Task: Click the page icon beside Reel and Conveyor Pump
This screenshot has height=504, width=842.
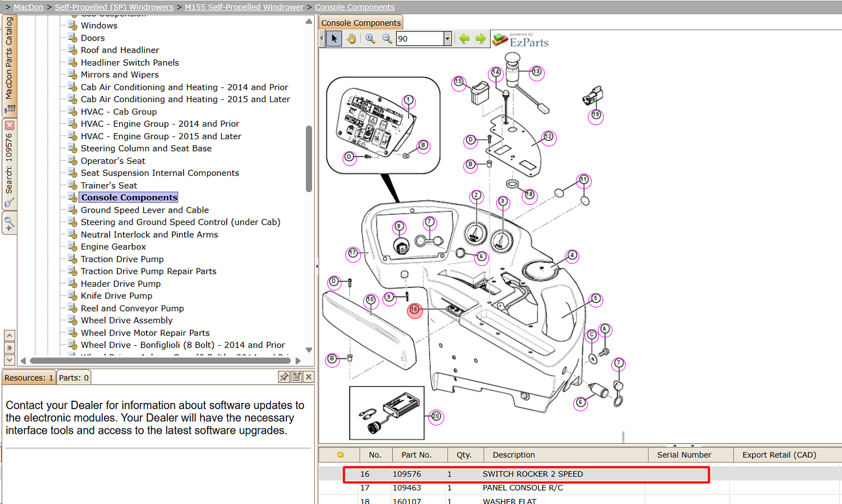Action: point(72,308)
